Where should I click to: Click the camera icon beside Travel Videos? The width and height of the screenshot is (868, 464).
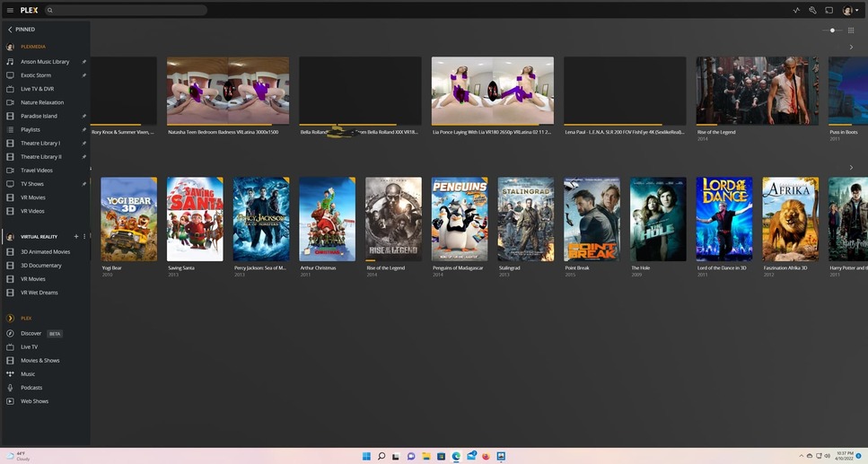(10, 170)
